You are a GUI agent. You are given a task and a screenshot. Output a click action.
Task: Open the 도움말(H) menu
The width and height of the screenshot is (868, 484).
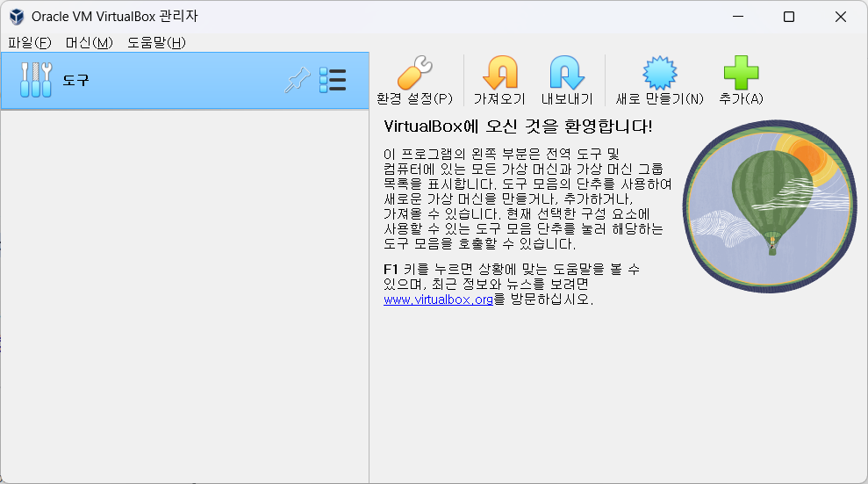click(156, 43)
